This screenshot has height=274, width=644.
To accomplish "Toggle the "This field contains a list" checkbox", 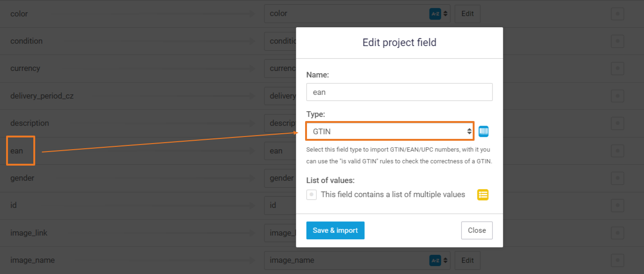I will 312,195.
